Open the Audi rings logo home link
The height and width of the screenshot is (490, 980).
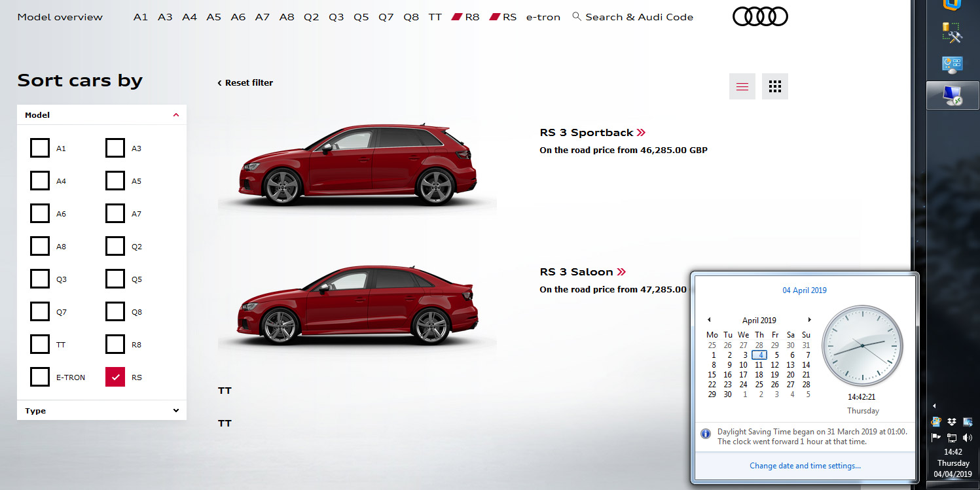[760, 16]
